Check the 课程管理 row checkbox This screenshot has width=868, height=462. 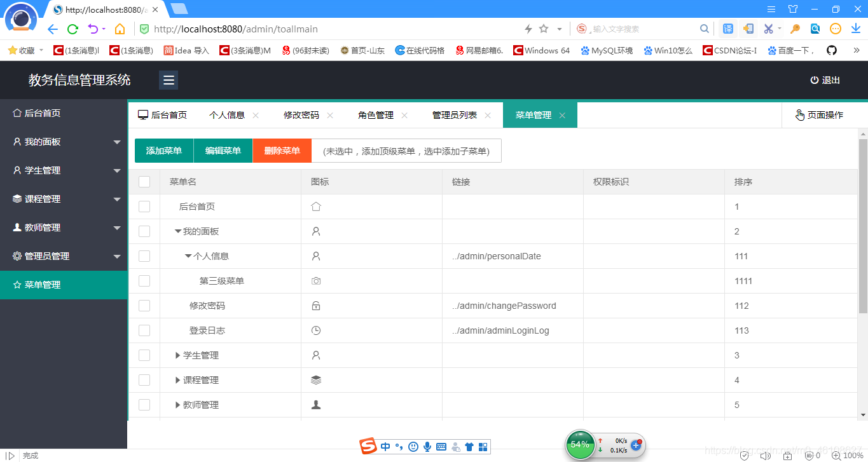(x=144, y=380)
